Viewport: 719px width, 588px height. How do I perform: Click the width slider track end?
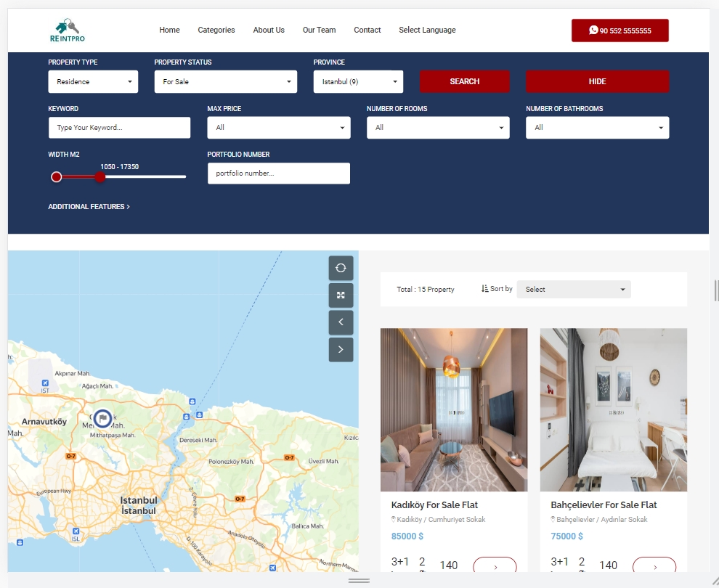[x=184, y=176]
